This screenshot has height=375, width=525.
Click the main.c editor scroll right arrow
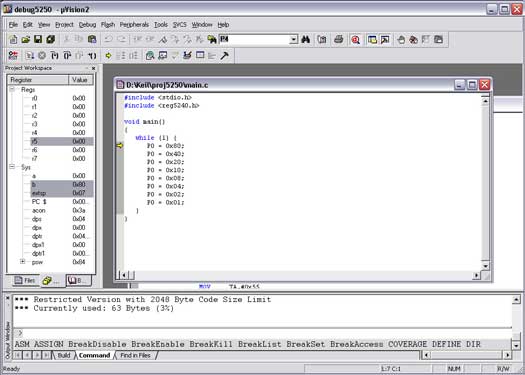pyautogui.click(x=477, y=275)
